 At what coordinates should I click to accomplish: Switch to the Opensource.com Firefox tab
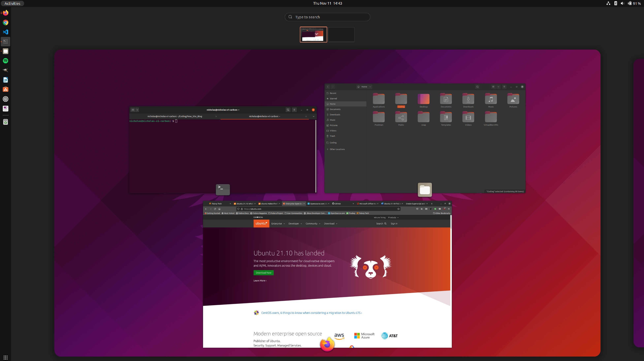318,204
